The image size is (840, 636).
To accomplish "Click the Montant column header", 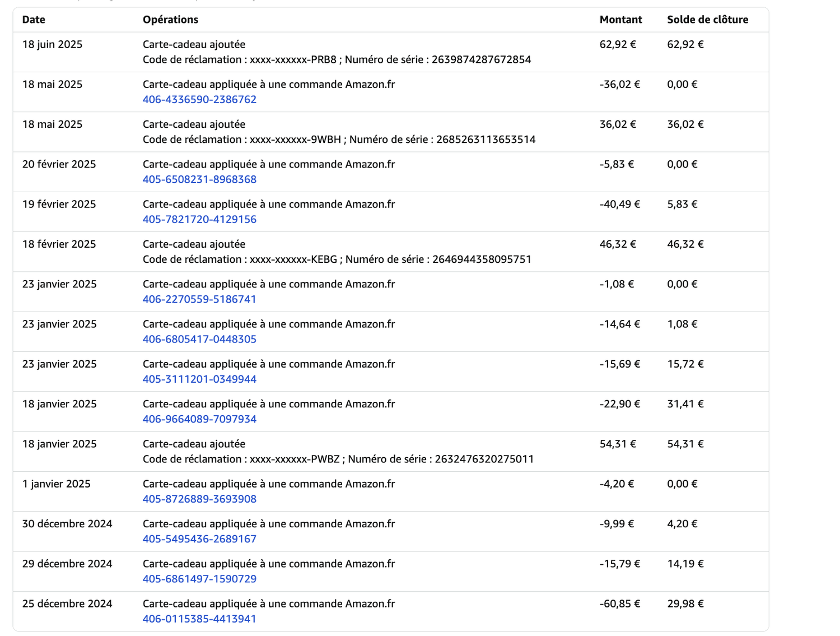I will coord(620,20).
